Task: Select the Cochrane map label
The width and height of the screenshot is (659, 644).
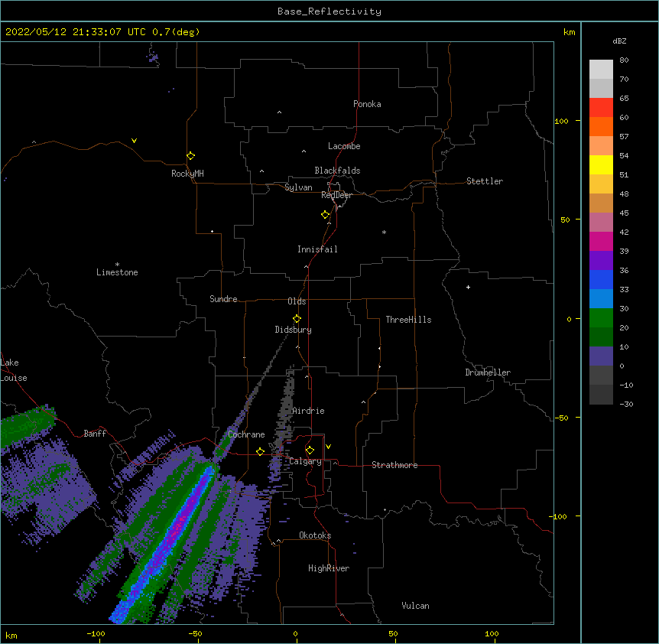Action: click(x=246, y=434)
